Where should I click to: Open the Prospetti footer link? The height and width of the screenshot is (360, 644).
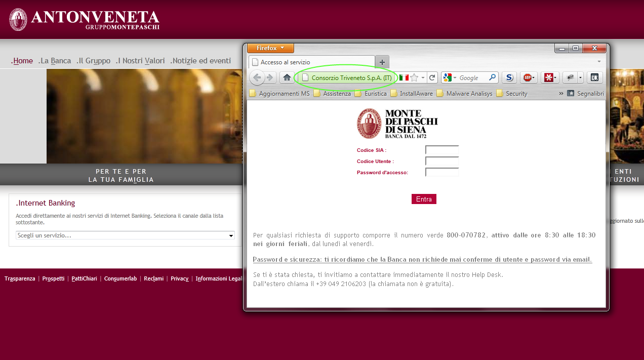[53, 278]
